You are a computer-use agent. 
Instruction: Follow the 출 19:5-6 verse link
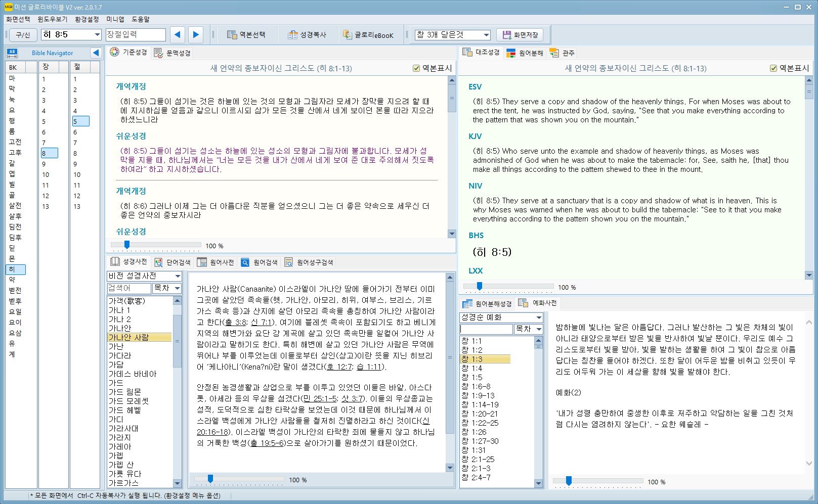pos(267,443)
